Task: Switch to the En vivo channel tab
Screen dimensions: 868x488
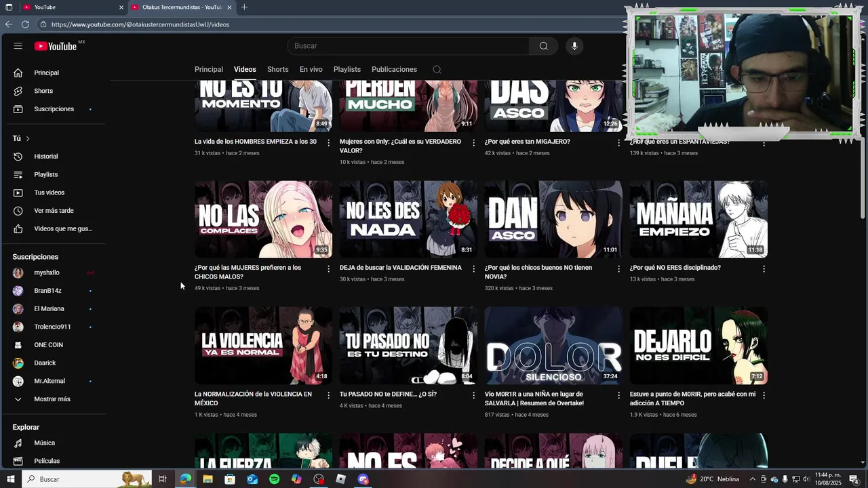Action: click(311, 69)
